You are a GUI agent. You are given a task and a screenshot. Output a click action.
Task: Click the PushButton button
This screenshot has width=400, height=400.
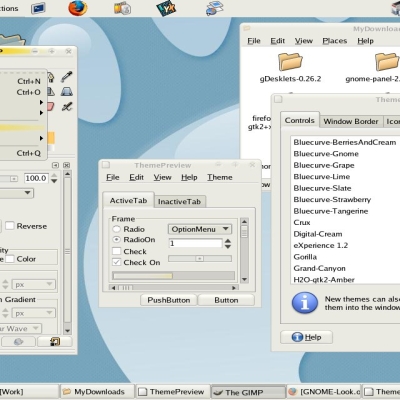pos(169,300)
